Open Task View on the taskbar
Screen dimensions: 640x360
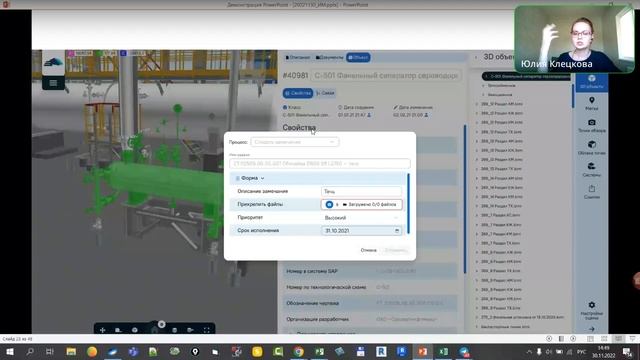coord(50,351)
